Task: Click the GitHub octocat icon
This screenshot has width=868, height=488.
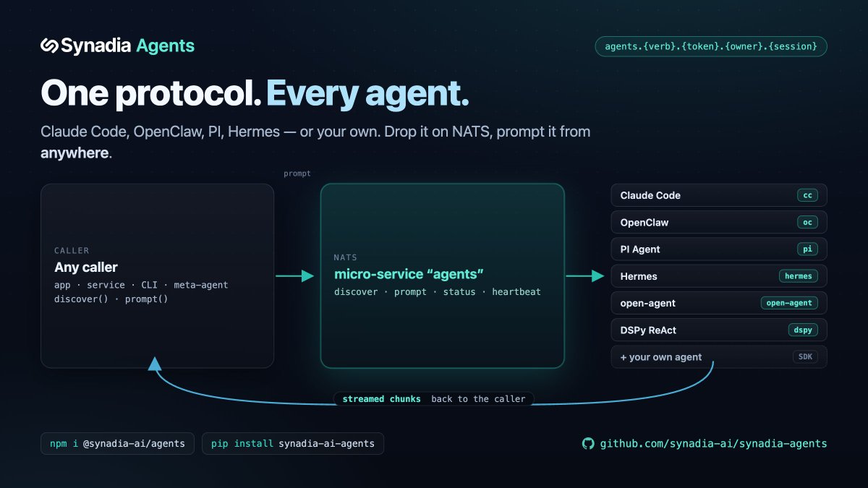Action: click(x=588, y=443)
